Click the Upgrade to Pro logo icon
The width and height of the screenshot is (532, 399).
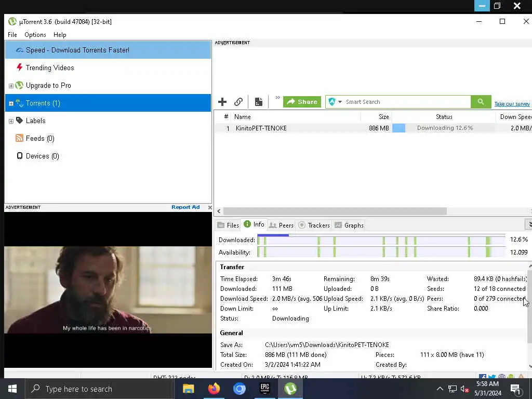click(19, 85)
